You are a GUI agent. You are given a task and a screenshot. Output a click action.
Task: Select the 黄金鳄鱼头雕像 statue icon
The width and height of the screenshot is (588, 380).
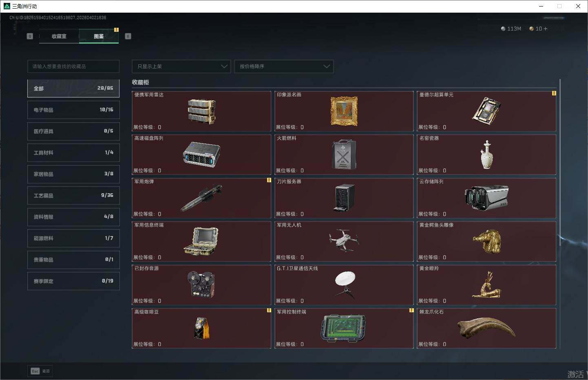point(486,241)
